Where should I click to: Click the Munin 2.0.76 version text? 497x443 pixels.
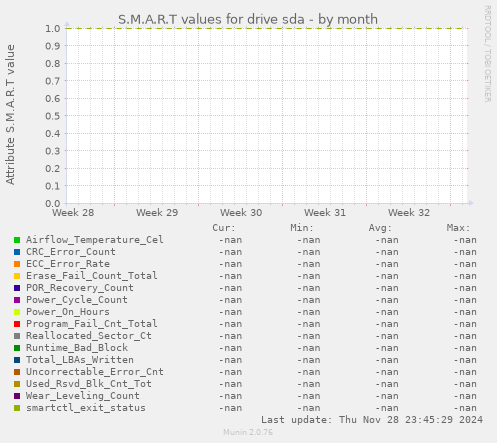click(x=248, y=432)
